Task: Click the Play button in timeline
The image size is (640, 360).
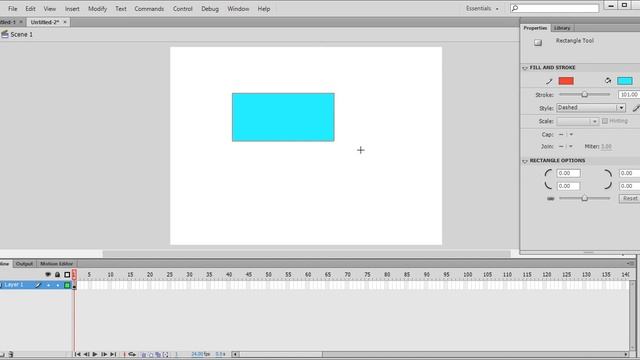Action: coord(95,354)
